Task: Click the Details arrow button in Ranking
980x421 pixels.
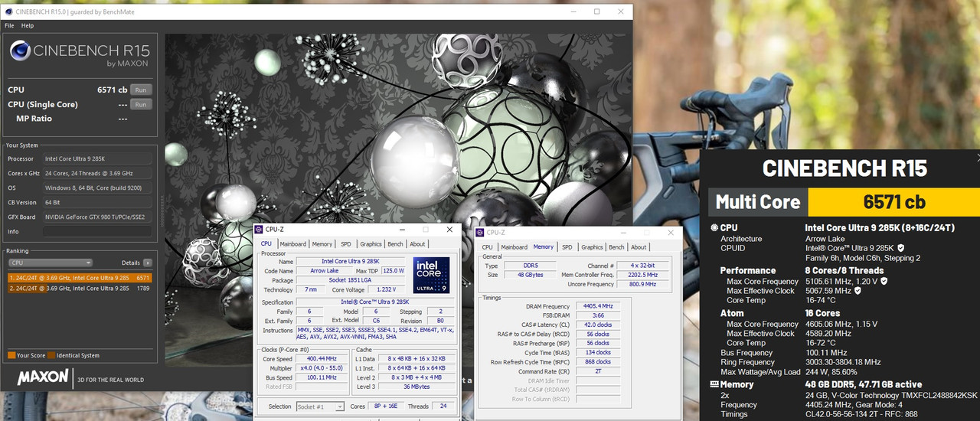Action: pos(148,263)
